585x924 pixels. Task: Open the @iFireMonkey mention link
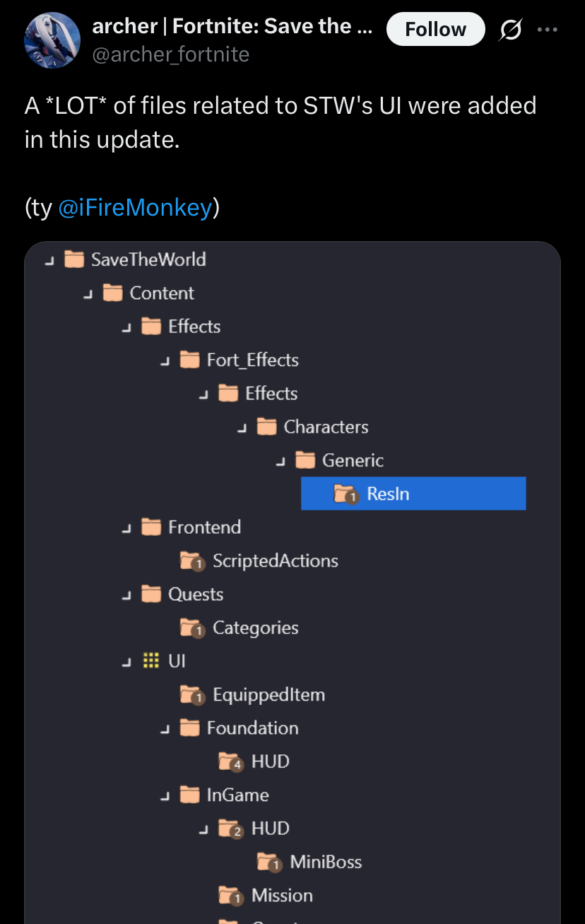tap(135, 207)
